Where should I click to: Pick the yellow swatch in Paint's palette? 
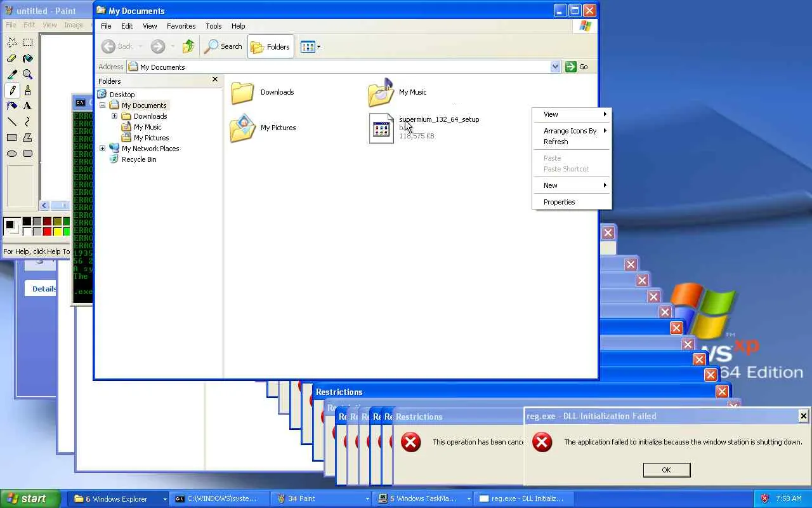[57, 231]
